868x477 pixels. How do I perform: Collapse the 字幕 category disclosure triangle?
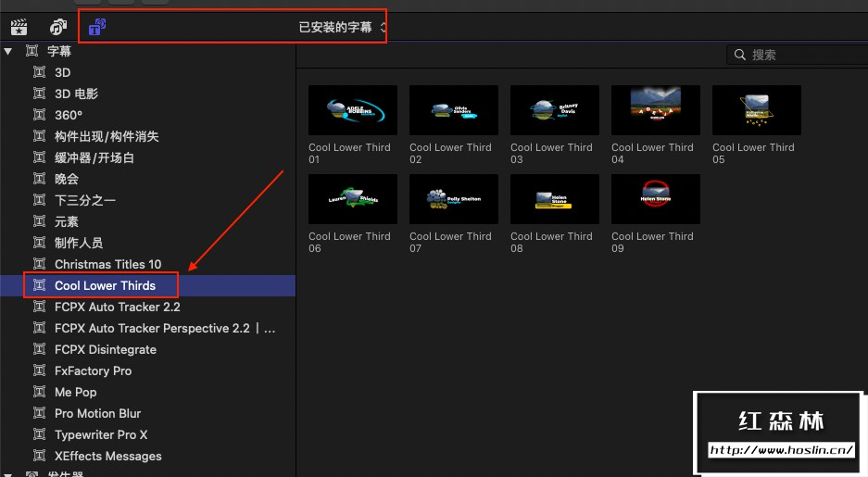click(x=7, y=52)
